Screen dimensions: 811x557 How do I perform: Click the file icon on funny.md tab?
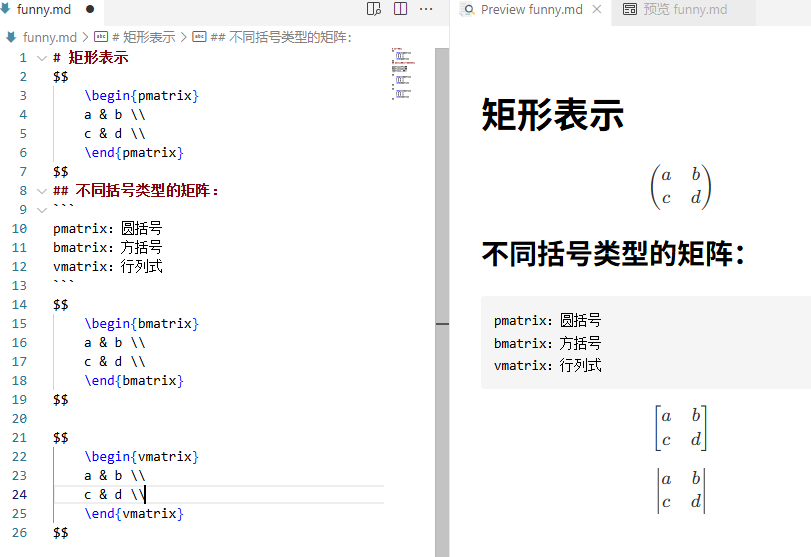coord(6,9)
